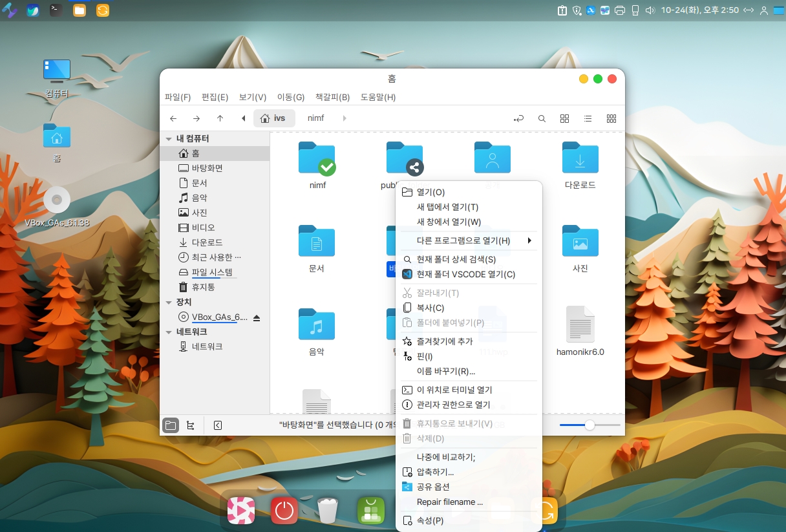Choose 속성(P) in the context menu
This screenshot has width=786, height=532.
[x=430, y=520]
